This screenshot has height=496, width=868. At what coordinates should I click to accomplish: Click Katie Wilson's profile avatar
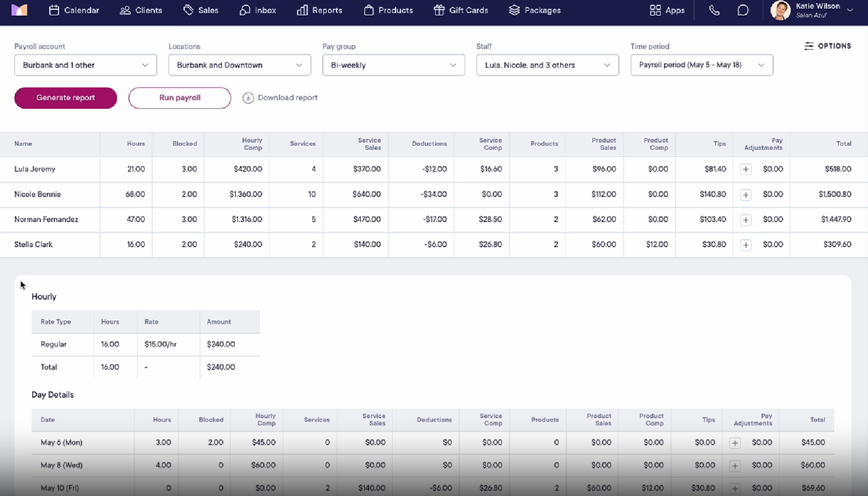pyautogui.click(x=780, y=10)
